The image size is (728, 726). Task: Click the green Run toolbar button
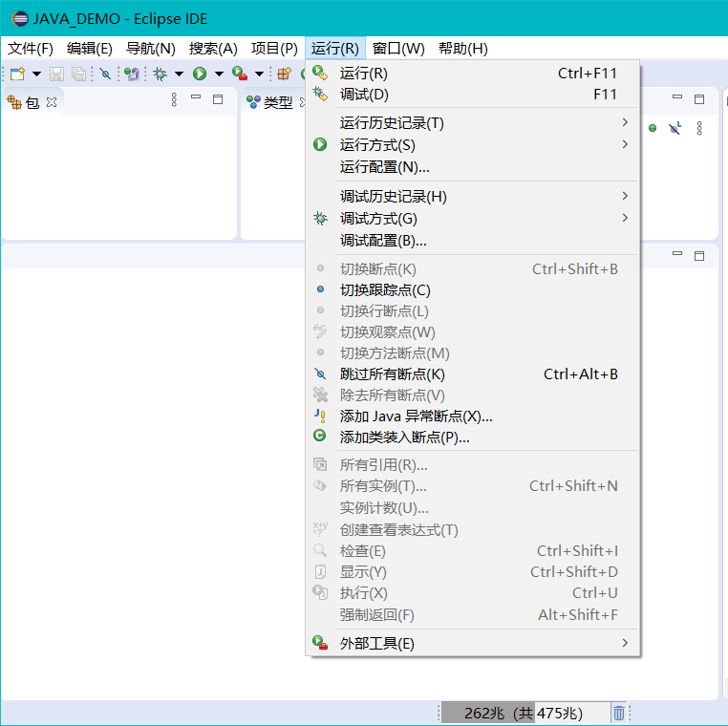(x=200, y=74)
